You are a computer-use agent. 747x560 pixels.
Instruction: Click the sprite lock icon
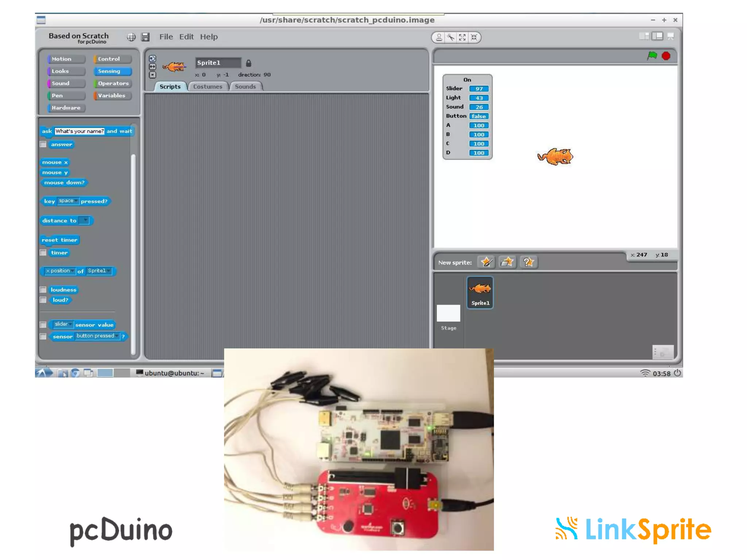248,63
